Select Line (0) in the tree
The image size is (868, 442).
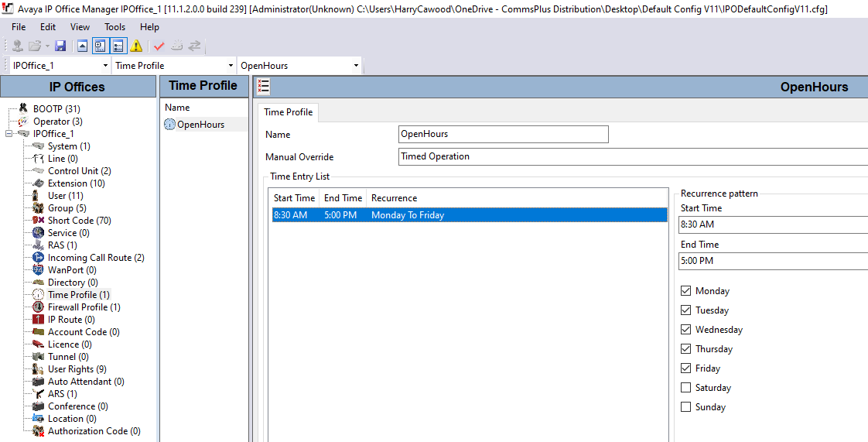pyautogui.click(x=63, y=159)
